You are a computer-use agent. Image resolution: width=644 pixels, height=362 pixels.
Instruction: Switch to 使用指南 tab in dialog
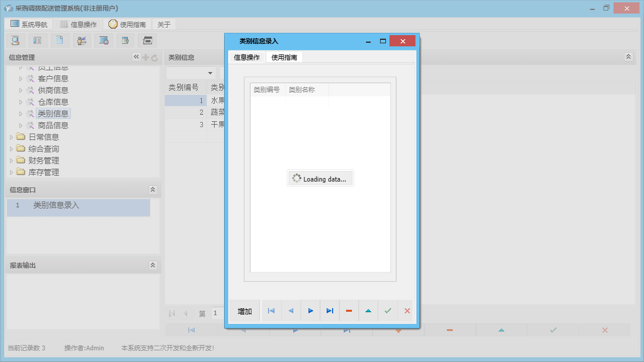284,57
